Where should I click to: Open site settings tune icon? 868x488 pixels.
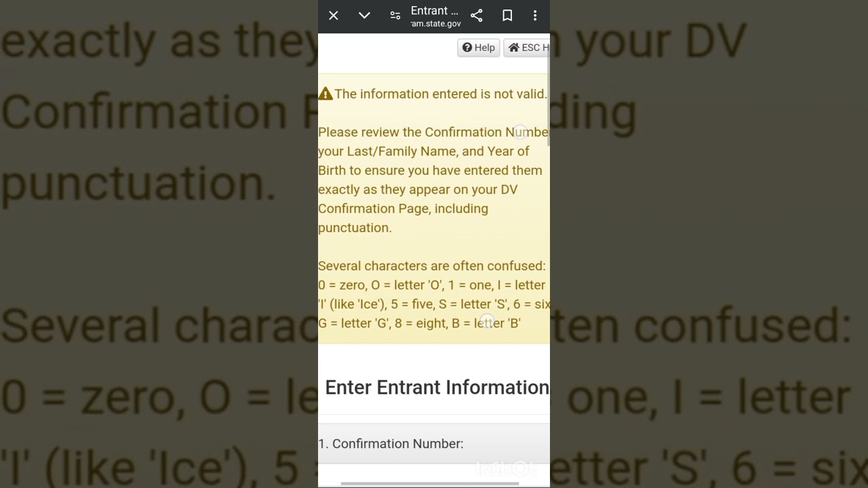tap(395, 16)
